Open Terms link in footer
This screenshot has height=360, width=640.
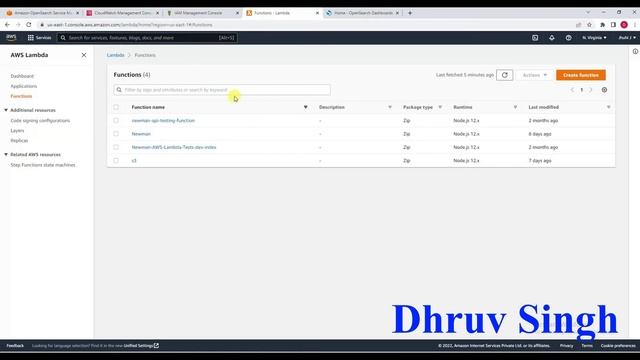click(x=587, y=346)
